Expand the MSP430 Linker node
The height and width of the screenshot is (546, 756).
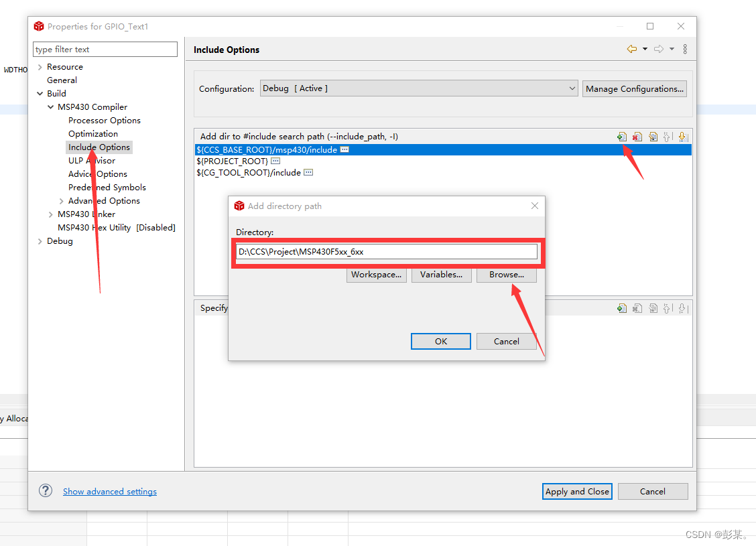click(x=51, y=214)
